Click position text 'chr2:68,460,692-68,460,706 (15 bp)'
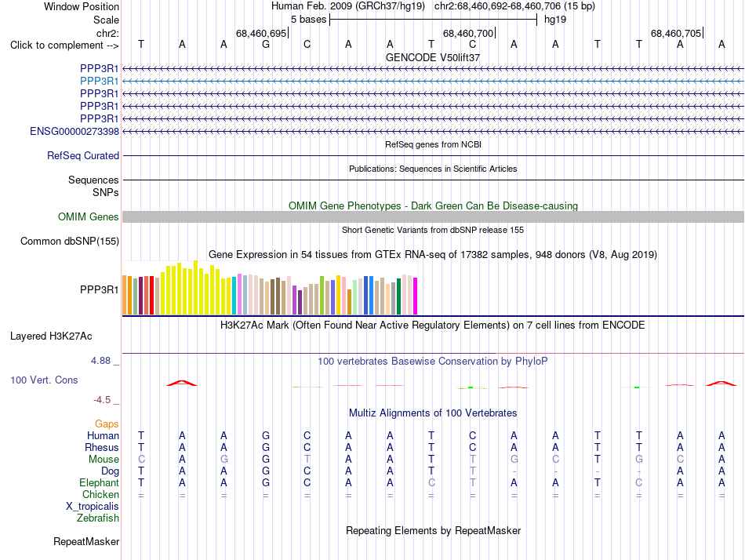Image resolution: width=745 pixels, height=560 pixels. (x=514, y=6)
